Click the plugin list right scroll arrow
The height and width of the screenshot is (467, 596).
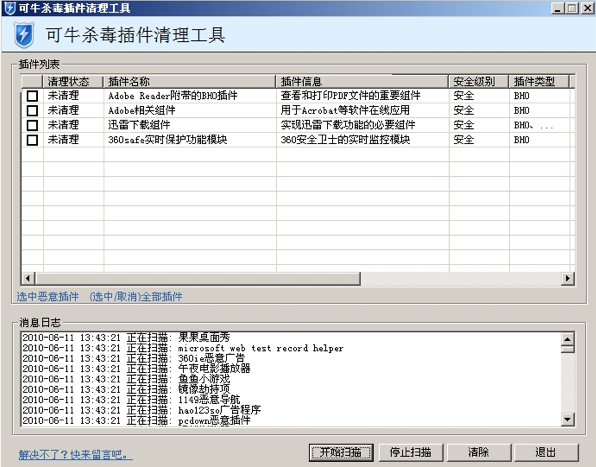567,279
